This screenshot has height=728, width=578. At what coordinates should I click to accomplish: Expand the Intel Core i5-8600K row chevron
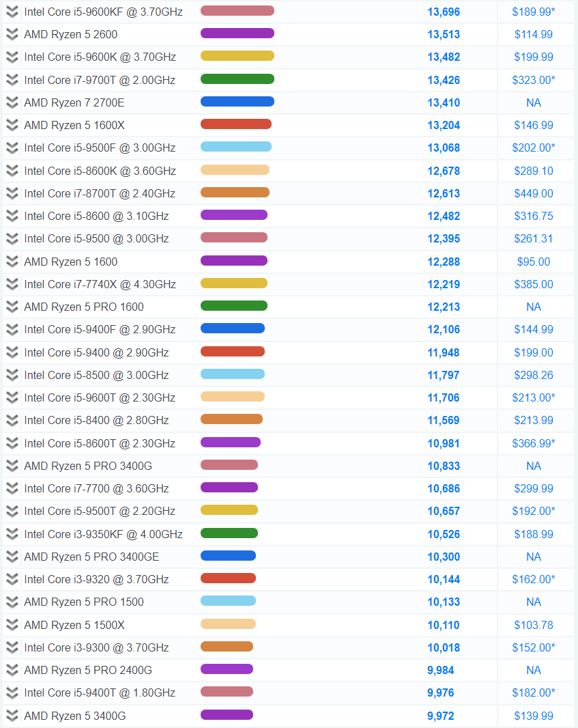point(12,171)
